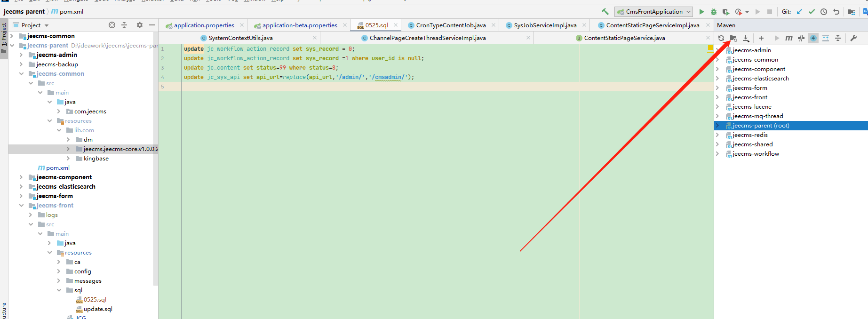The image size is (868, 319).
Task: Expand jeecms-admin in Project tree
Action: [21, 55]
